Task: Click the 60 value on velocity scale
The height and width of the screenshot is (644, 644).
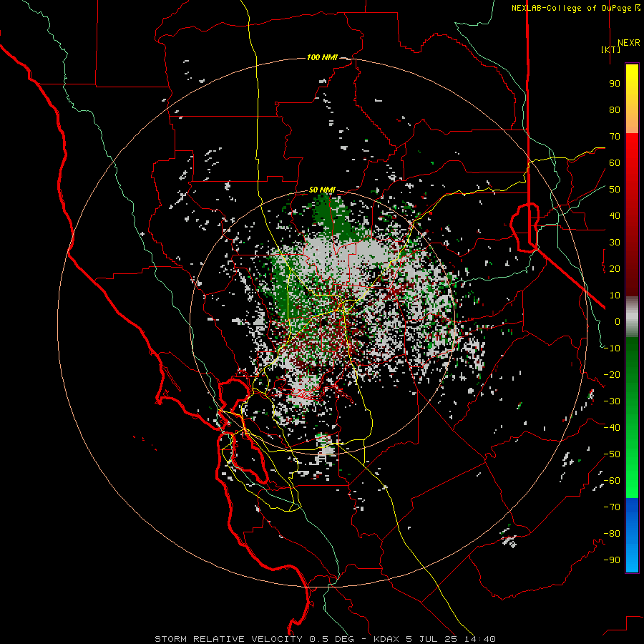Action: click(x=615, y=162)
